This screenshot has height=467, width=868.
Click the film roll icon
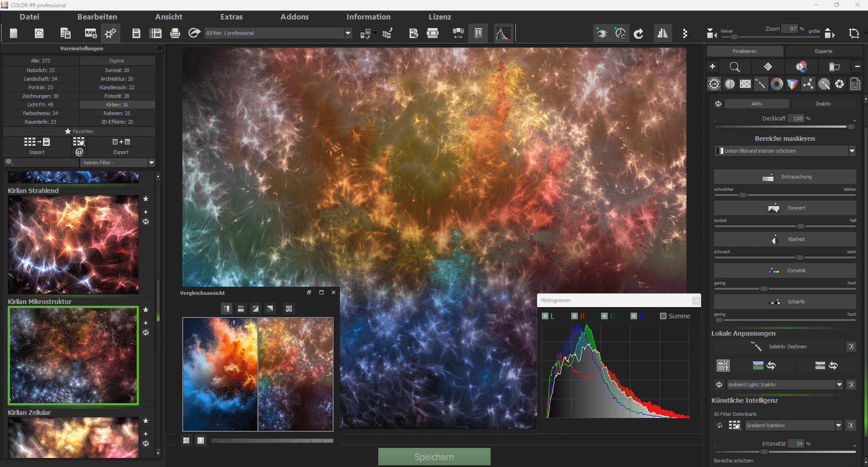[x=834, y=67]
